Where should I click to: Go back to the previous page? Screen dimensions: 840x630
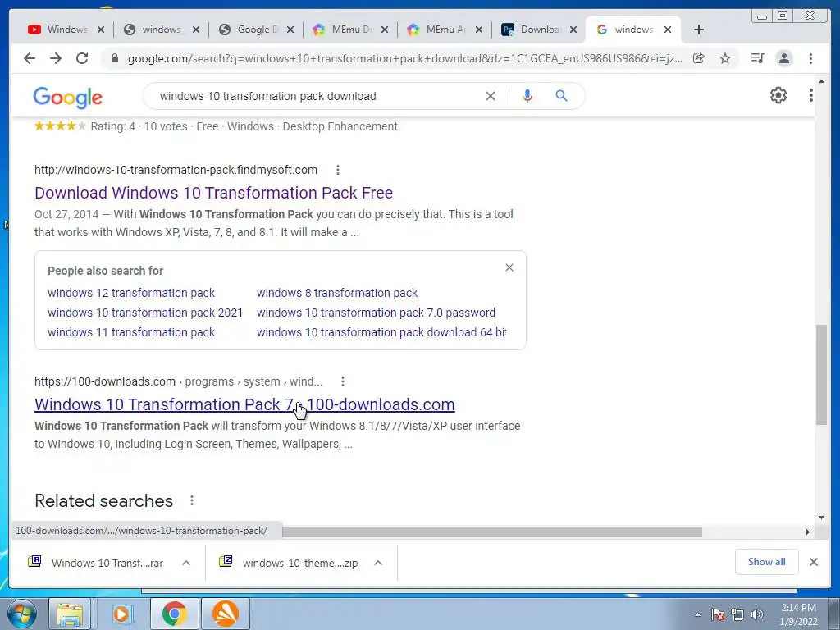point(30,58)
